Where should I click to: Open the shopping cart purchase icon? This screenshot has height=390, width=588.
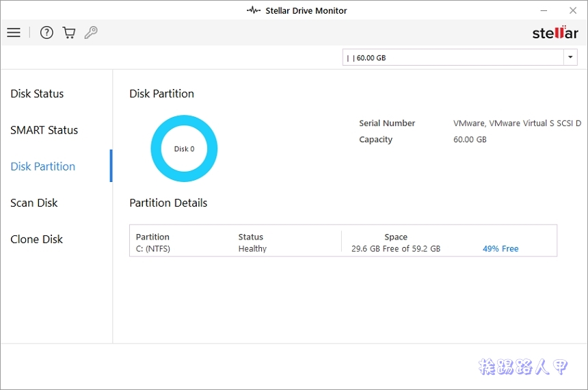click(x=69, y=33)
